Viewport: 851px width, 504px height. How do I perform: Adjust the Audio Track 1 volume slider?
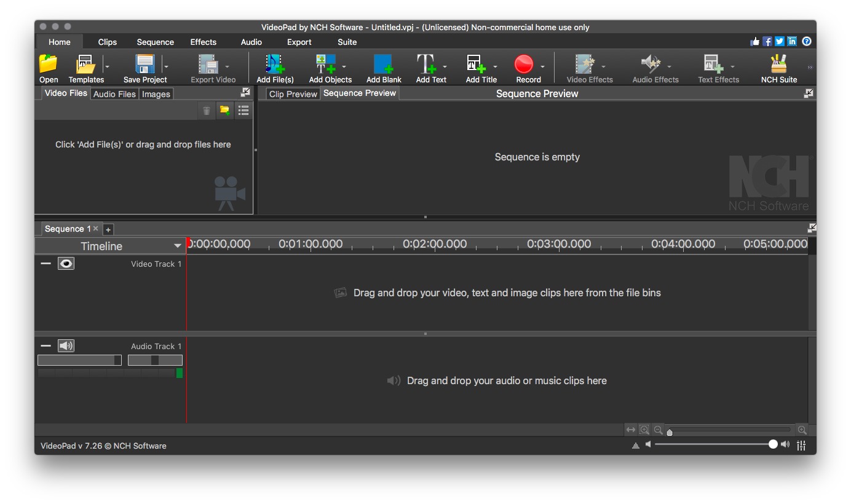pos(79,360)
